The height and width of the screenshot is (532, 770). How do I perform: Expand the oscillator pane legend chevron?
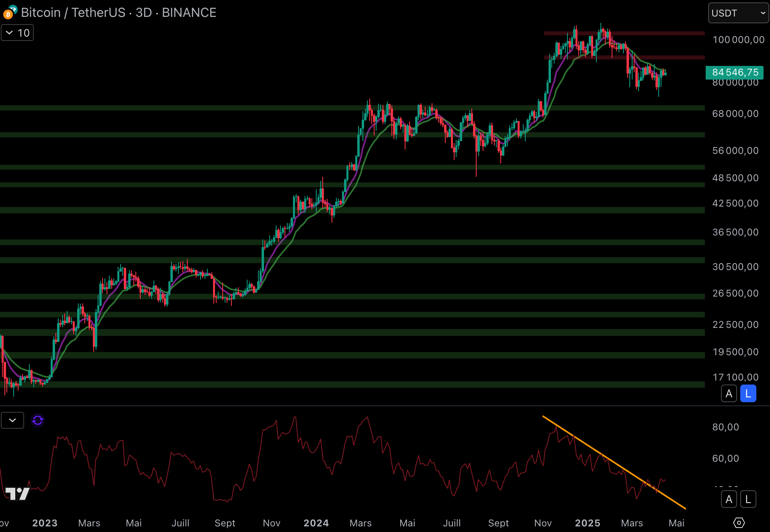pos(12,420)
